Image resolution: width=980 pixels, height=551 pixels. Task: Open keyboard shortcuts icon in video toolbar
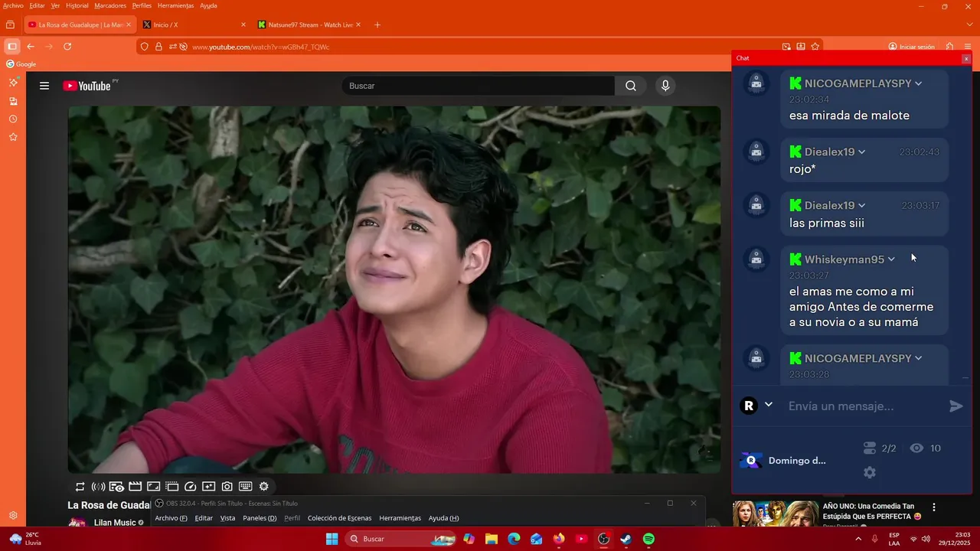pyautogui.click(x=246, y=487)
